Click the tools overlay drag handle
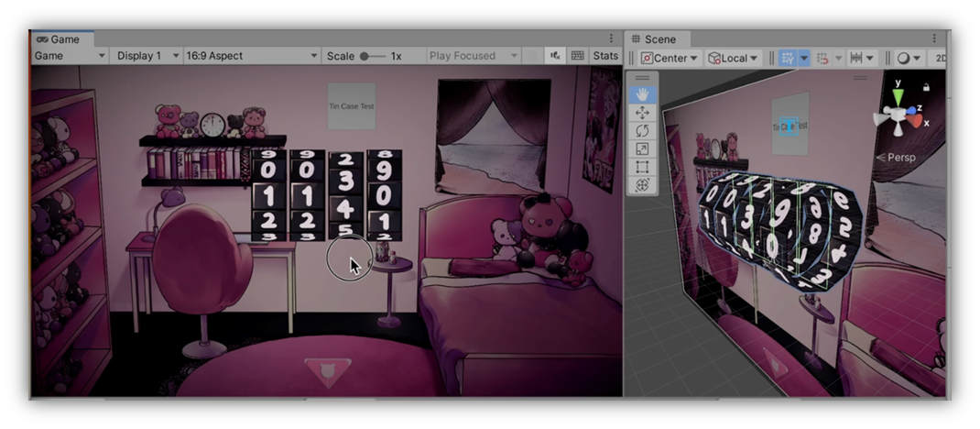Image resolution: width=980 pixels, height=429 pixels. tap(642, 78)
